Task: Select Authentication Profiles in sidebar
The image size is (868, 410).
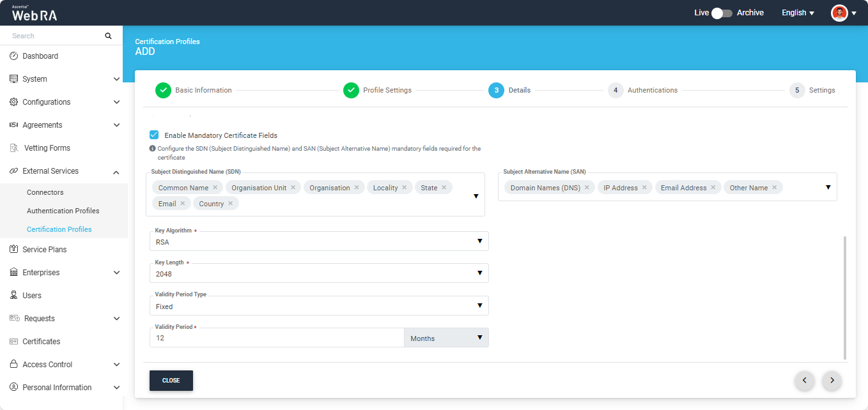Action: [63, 211]
